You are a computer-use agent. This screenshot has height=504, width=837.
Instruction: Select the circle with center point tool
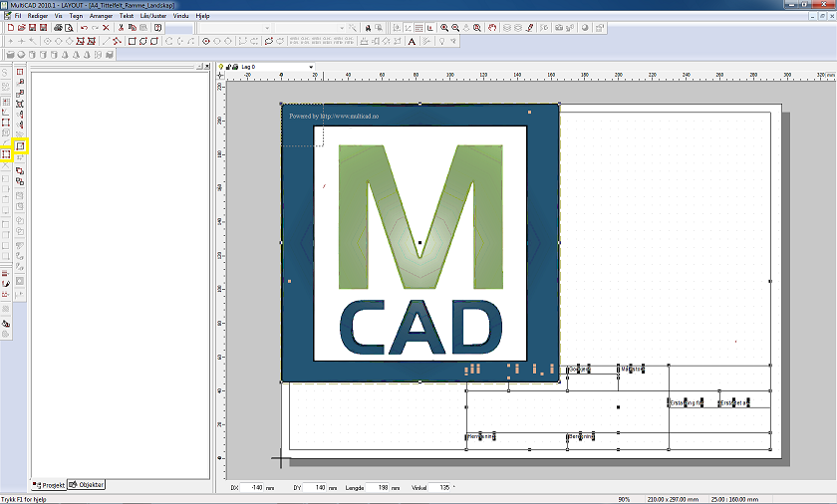click(205, 41)
